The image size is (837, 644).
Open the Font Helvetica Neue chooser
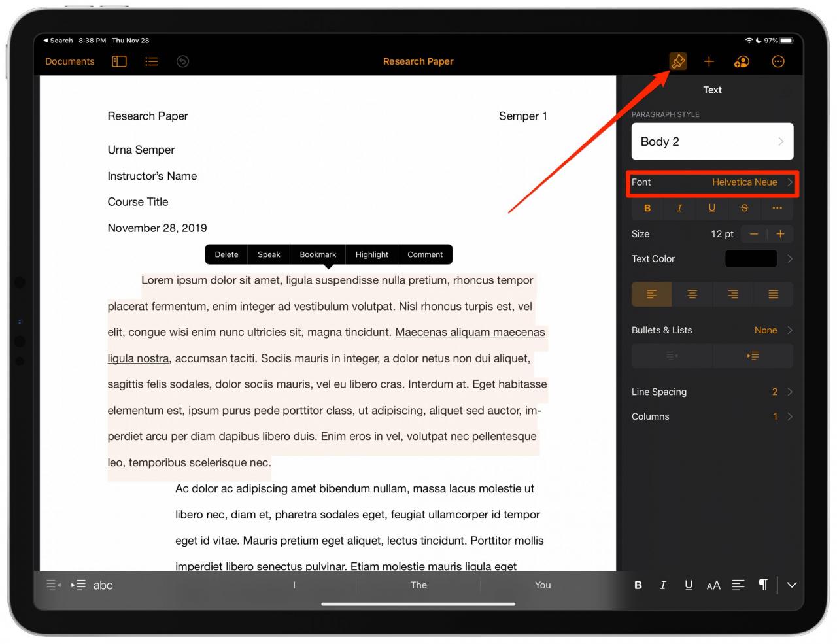(712, 182)
